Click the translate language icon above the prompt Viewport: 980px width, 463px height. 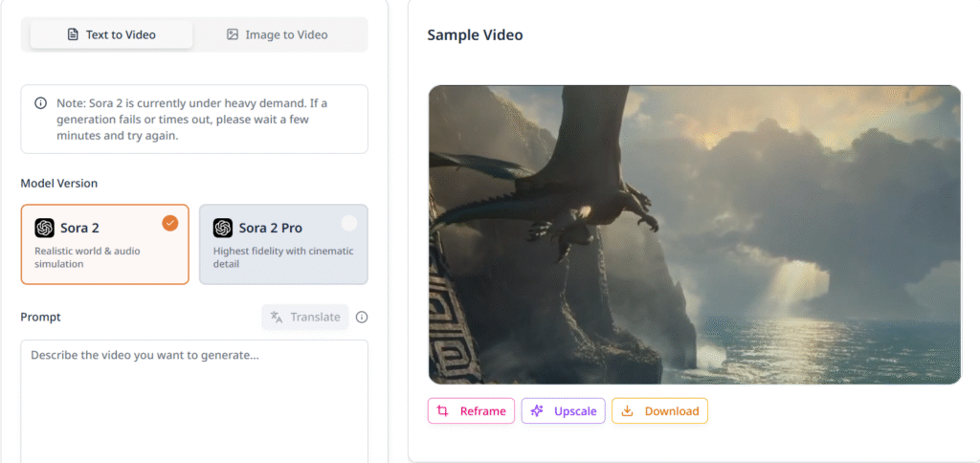click(x=277, y=318)
